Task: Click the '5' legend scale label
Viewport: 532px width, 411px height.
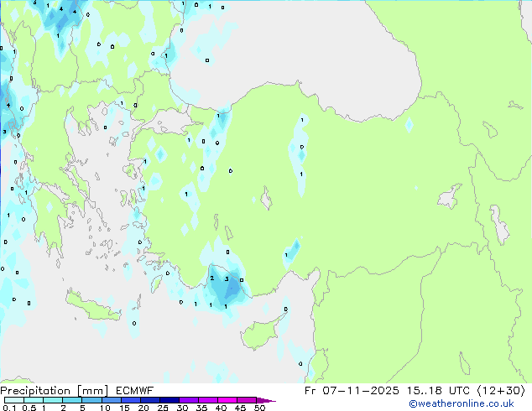Action: point(82,408)
